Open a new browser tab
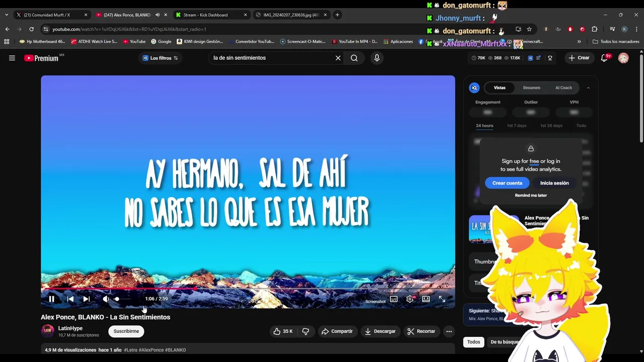 (337, 15)
